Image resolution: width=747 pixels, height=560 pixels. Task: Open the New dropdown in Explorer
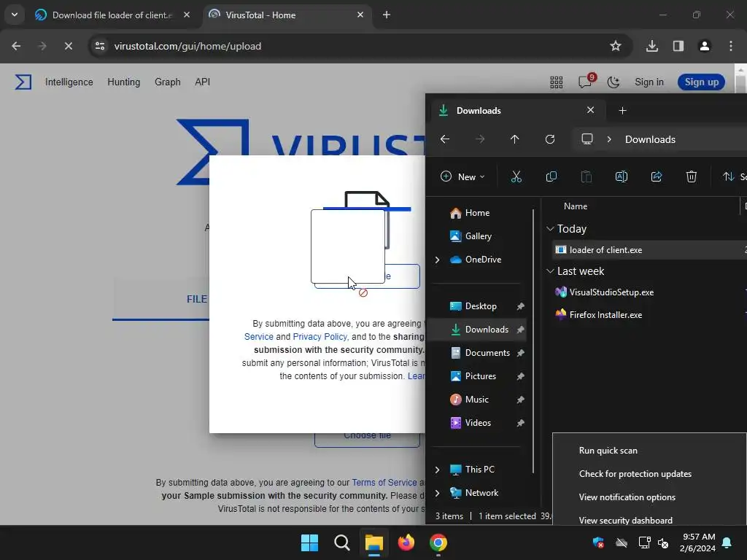(462, 176)
